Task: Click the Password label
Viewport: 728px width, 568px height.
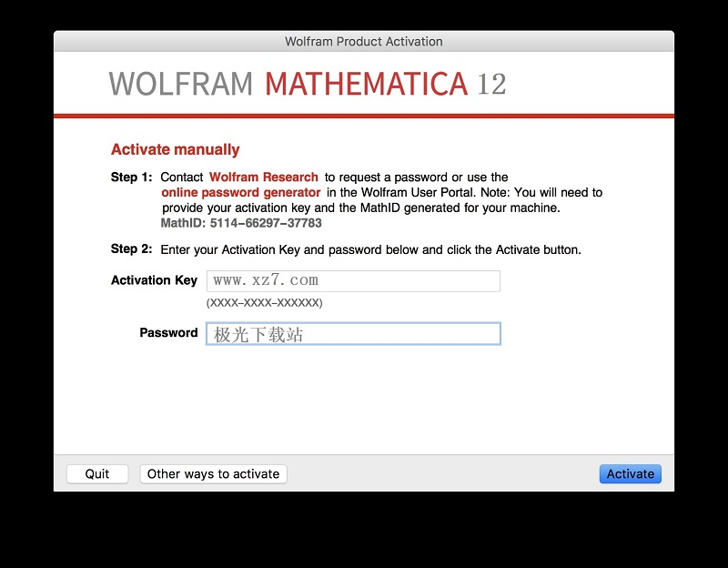Action: (x=168, y=332)
